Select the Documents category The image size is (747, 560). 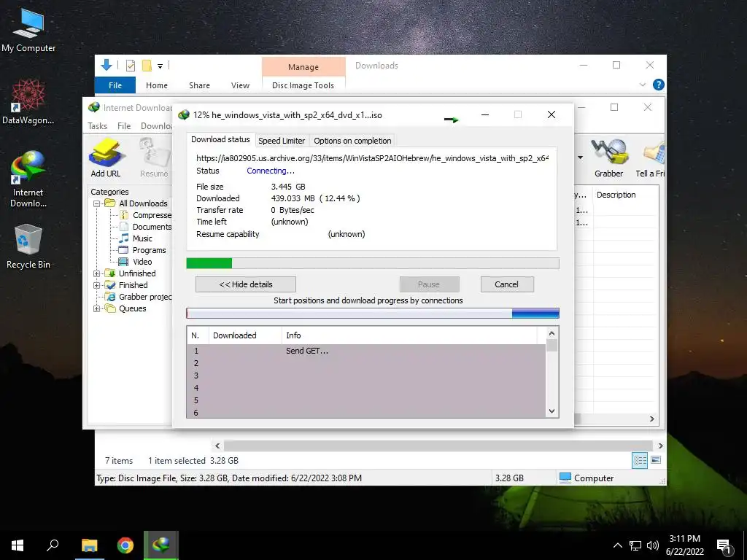[x=145, y=227]
